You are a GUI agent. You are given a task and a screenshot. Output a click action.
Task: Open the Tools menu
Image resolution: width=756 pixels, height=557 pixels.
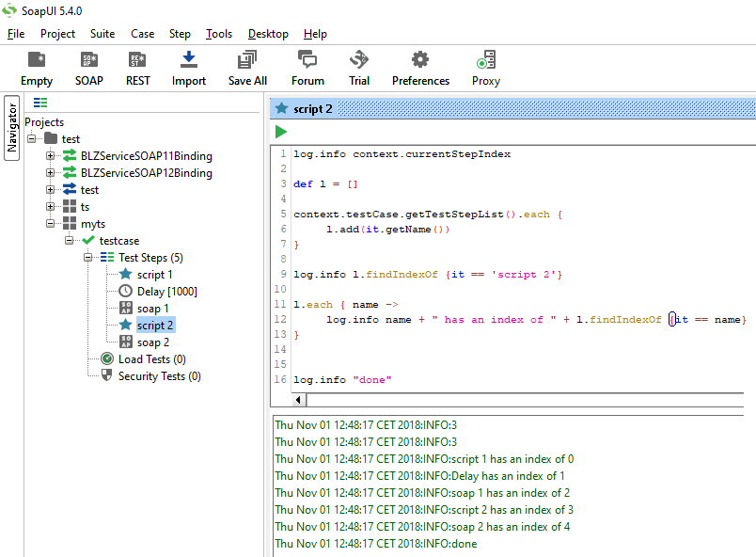[x=219, y=34]
